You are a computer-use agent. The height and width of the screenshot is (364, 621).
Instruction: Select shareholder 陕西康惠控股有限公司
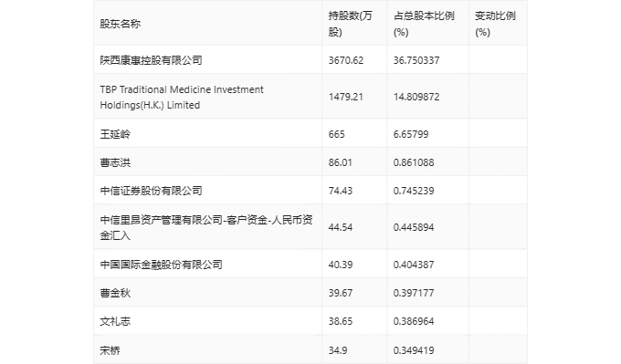pyautogui.click(x=151, y=60)
